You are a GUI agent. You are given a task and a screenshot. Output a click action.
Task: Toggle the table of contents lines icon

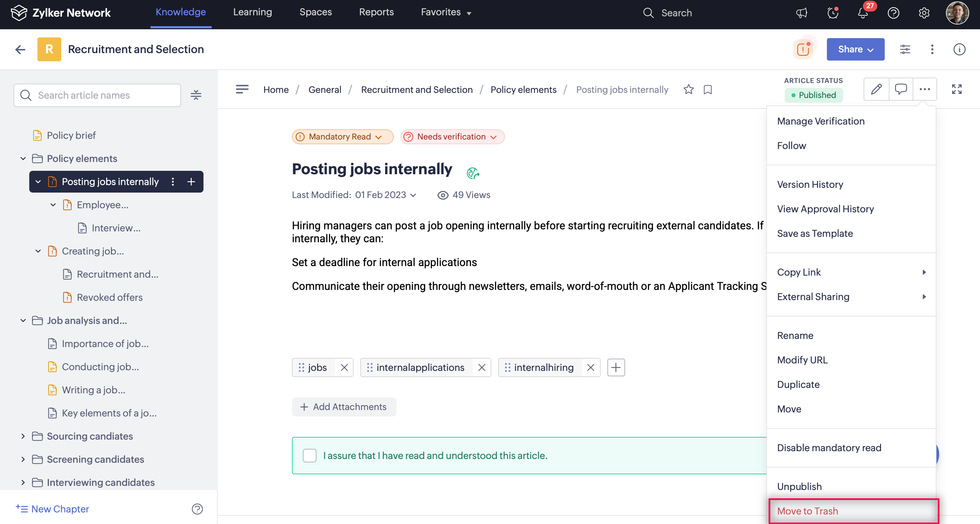point(242,89)
